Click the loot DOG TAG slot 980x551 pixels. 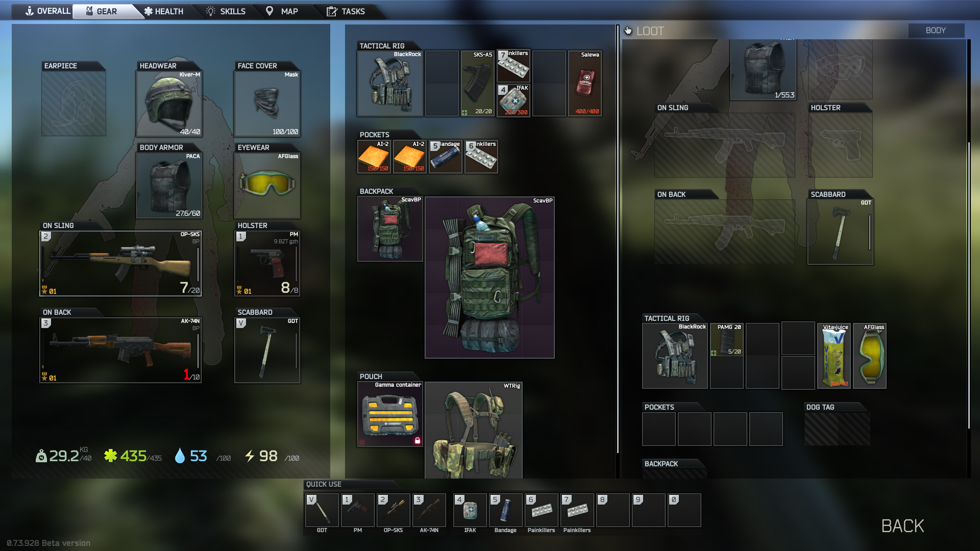837,429
